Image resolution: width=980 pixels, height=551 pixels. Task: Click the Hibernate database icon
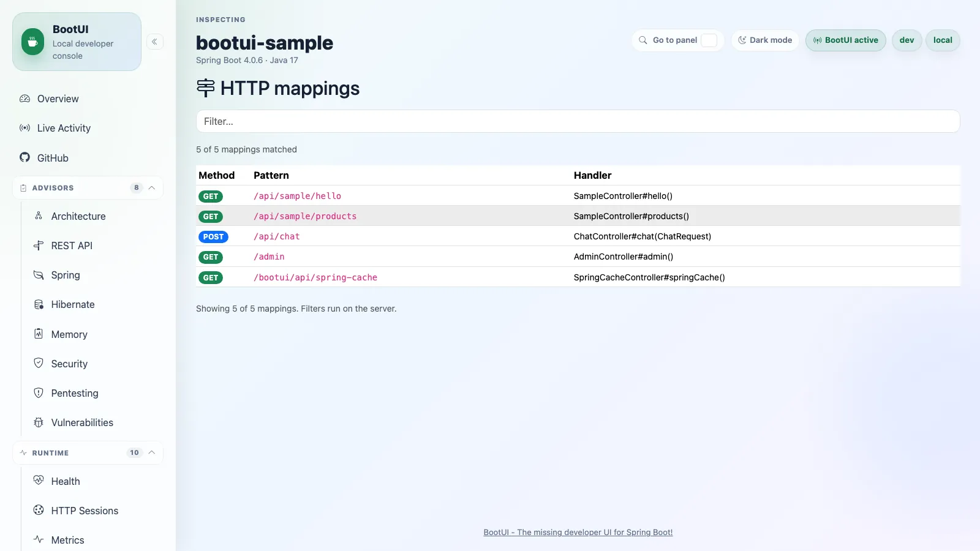coord(39,304)
